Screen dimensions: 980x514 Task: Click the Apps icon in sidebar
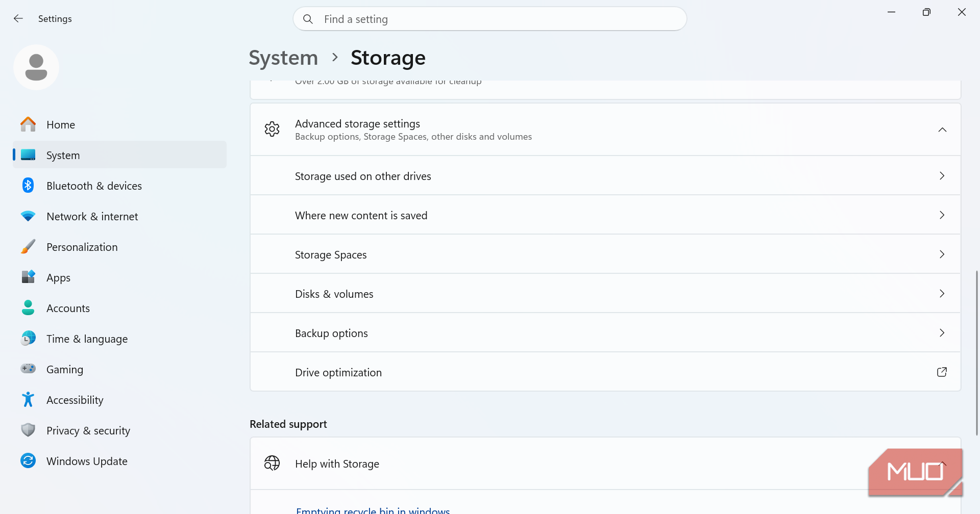(28, 277)
